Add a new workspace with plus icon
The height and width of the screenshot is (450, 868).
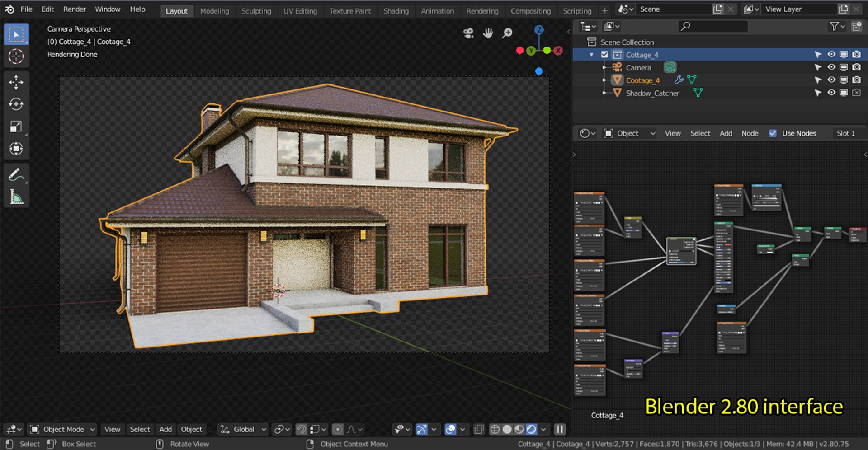tap(604, 10)
